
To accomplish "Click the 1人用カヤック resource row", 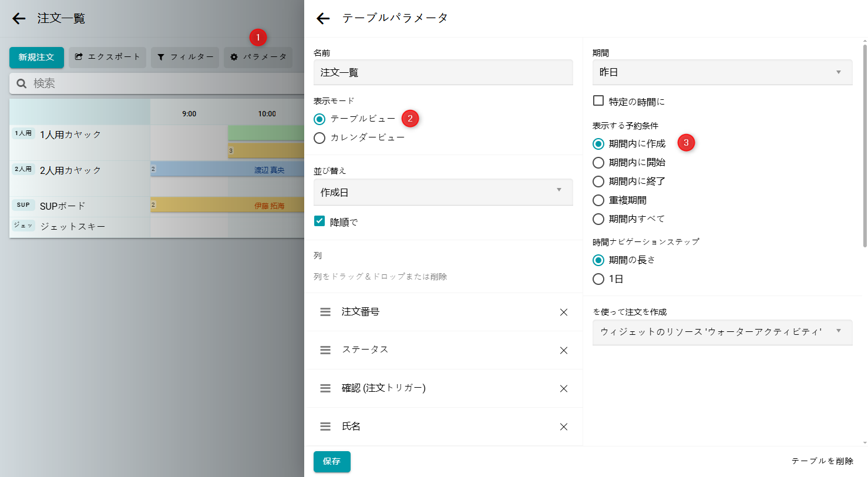I will 80,143.
